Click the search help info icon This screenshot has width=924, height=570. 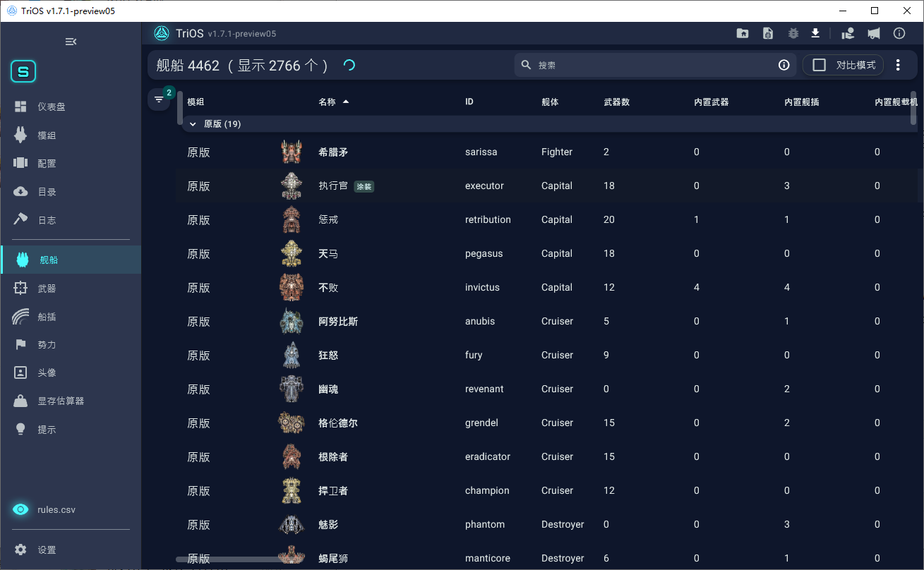coord(784,65)
